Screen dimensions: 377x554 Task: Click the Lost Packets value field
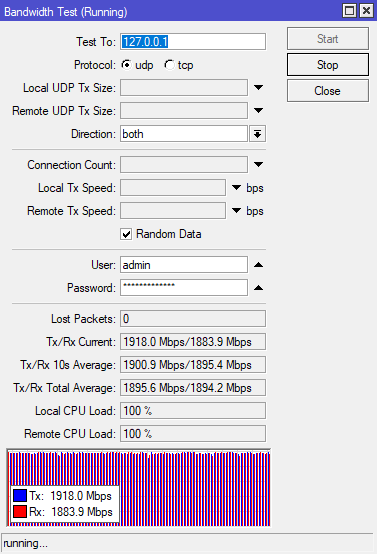pos(193,319)
